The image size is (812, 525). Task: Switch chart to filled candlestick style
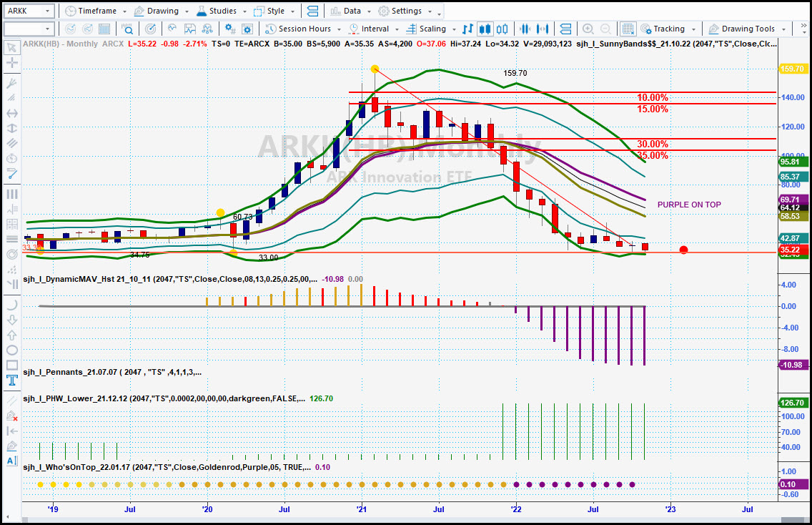pos(485,29)
